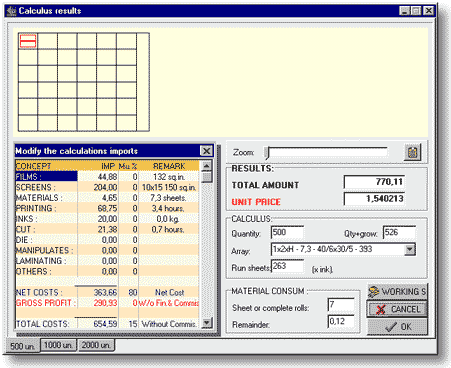
Task: Select the DIE row label
Action: pos(24,240)
